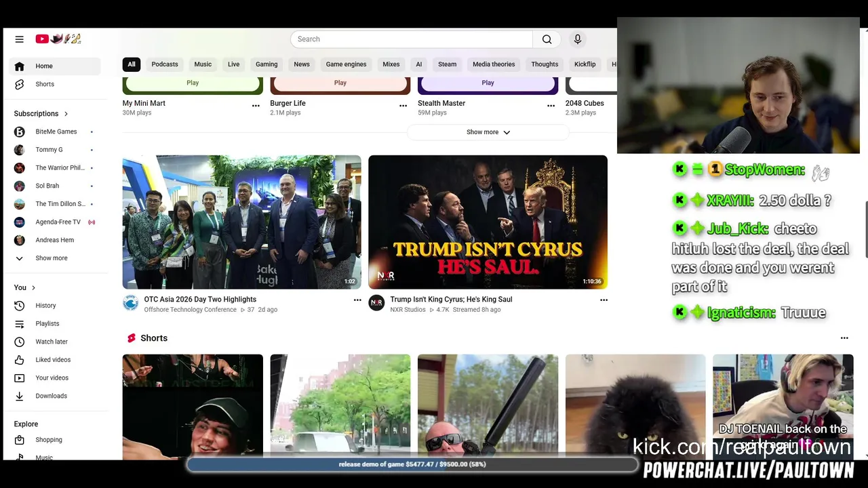
Task: Expand the You section chevron
Action: [x=33, y=288]
